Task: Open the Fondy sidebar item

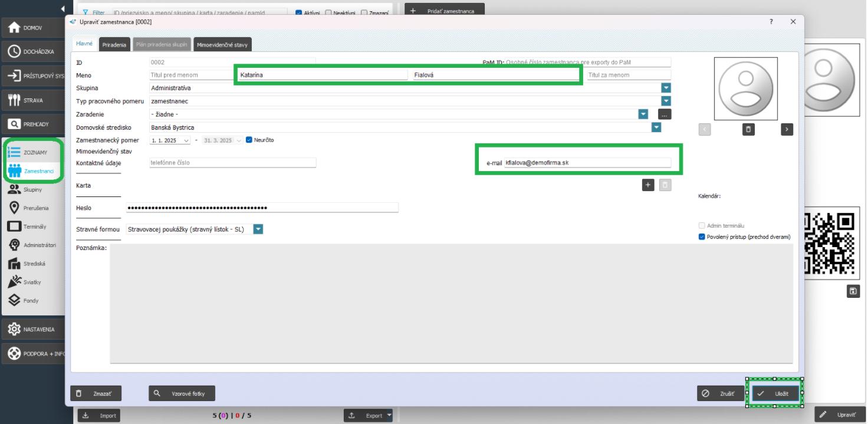Action: (x=32, y=300)
